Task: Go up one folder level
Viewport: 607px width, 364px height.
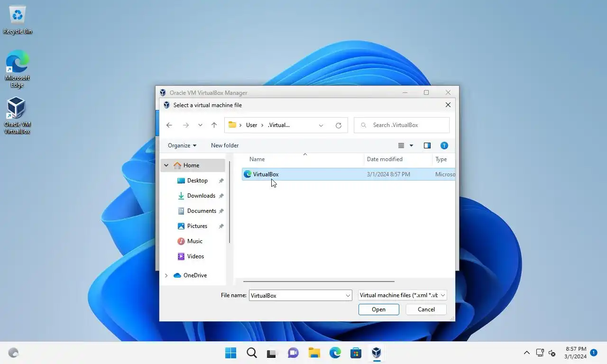Action: pos(214,125)
